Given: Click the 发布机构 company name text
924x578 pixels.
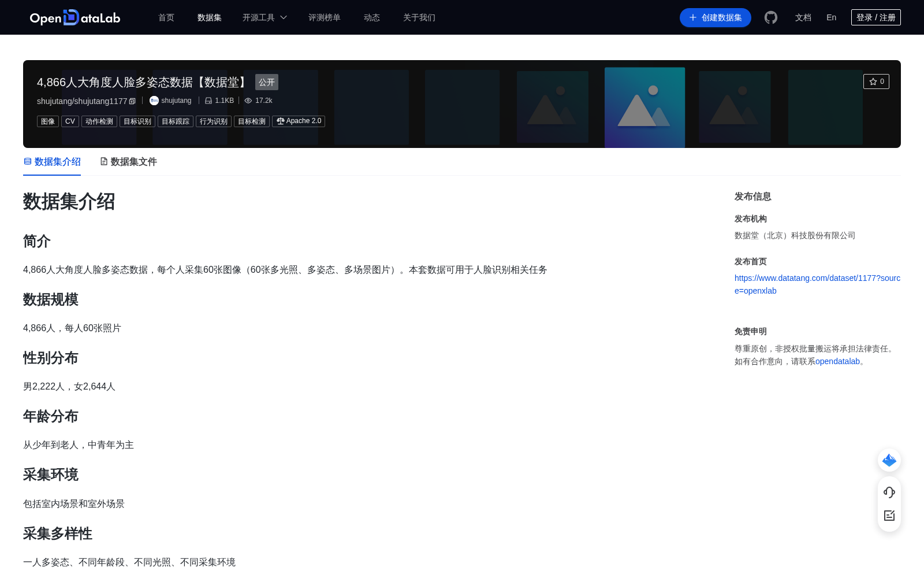Looking at the screenshot, I should pyautogui.click(x=795, y=235).
